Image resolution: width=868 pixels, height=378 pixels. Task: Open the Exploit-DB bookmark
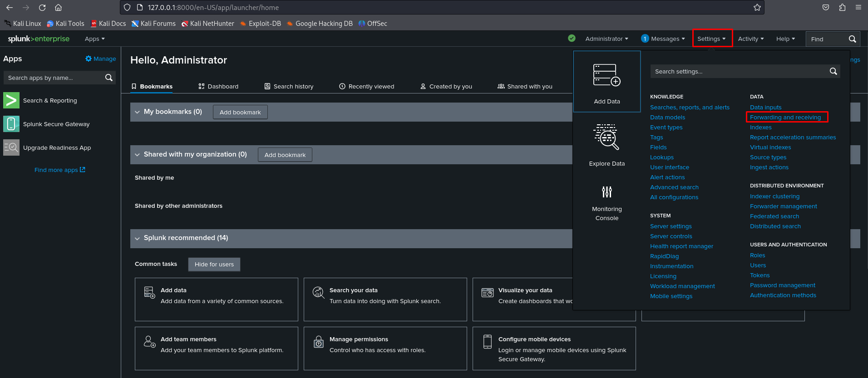tap(260, 23)
